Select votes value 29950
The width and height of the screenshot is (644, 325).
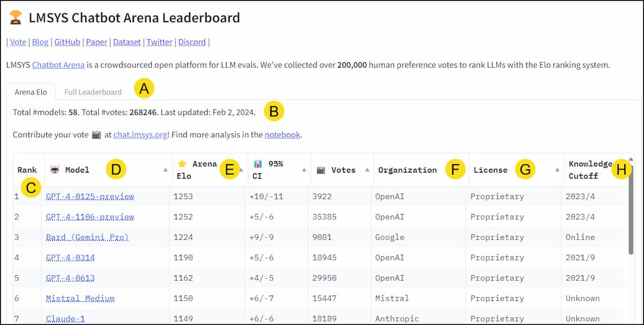[325, 278]
